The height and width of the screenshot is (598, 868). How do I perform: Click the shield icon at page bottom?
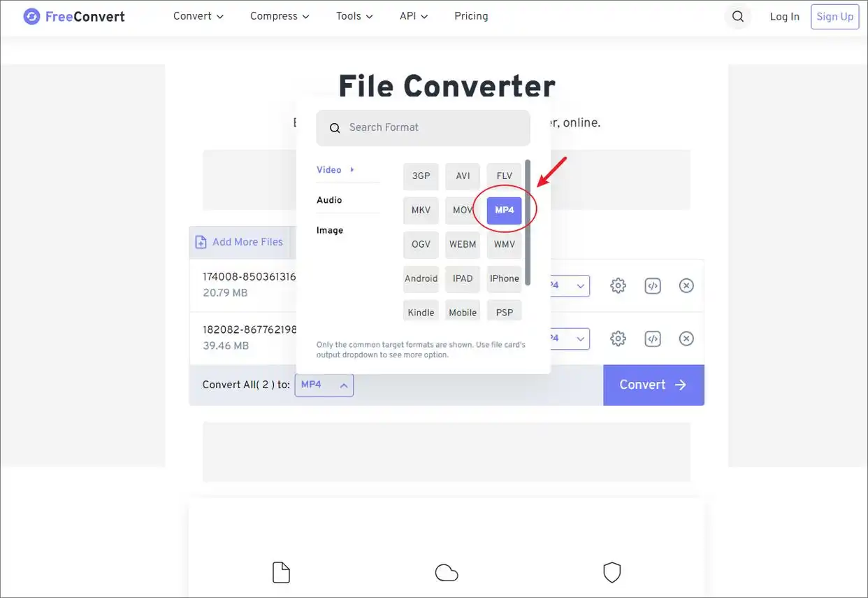[612, 572]
